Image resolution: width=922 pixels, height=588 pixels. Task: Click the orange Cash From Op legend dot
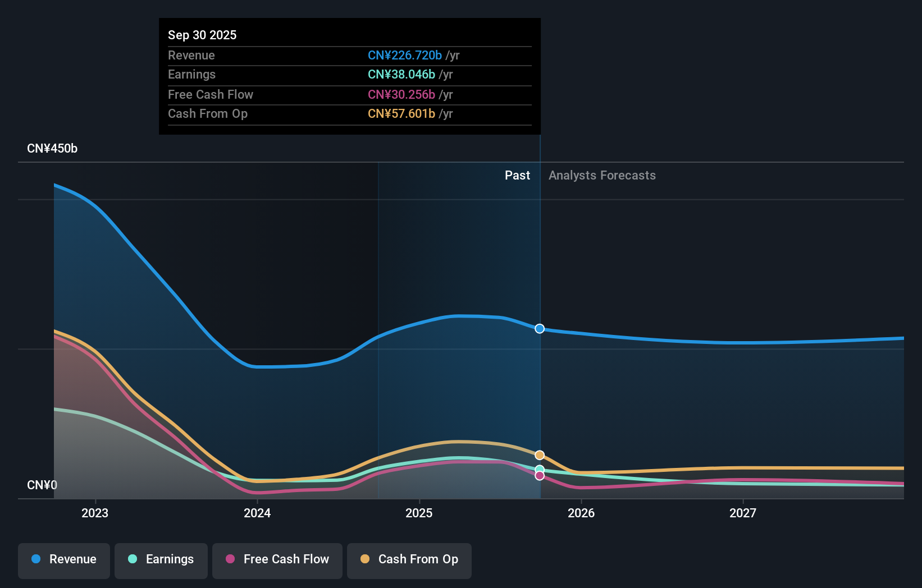[x=365, y=559]
